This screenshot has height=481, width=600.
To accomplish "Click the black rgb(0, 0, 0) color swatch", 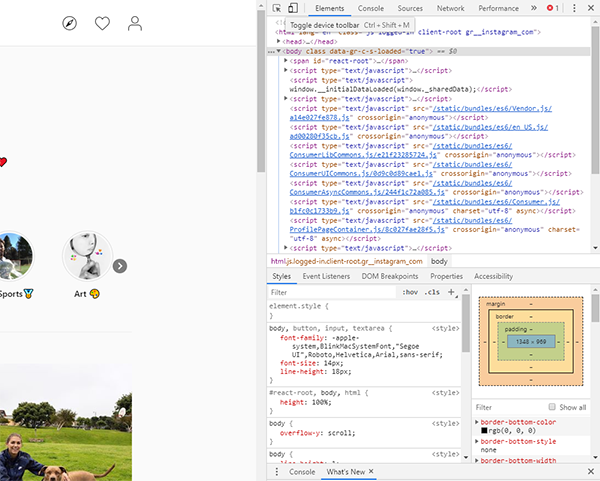I will (484, 431).
